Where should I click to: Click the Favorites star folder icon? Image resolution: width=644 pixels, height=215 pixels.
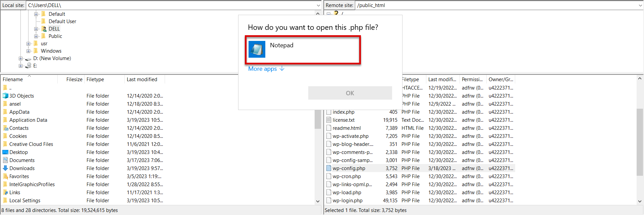pos(5,176)
